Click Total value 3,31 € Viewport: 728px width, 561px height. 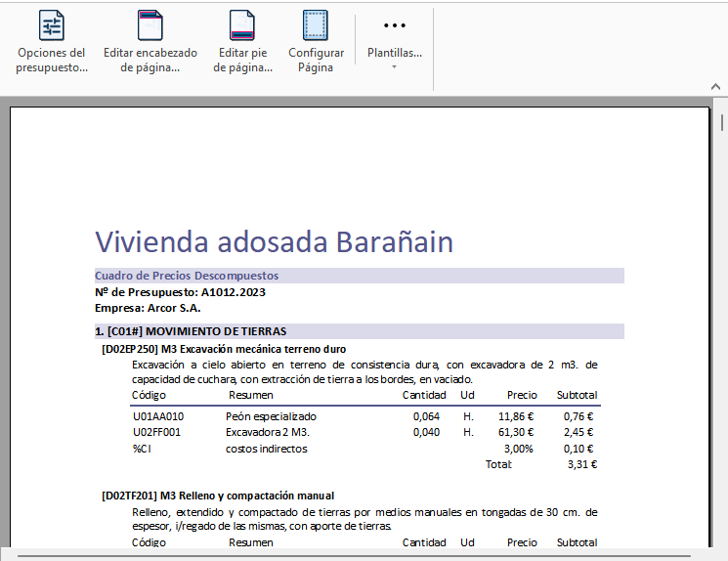[x=582, y=464]
